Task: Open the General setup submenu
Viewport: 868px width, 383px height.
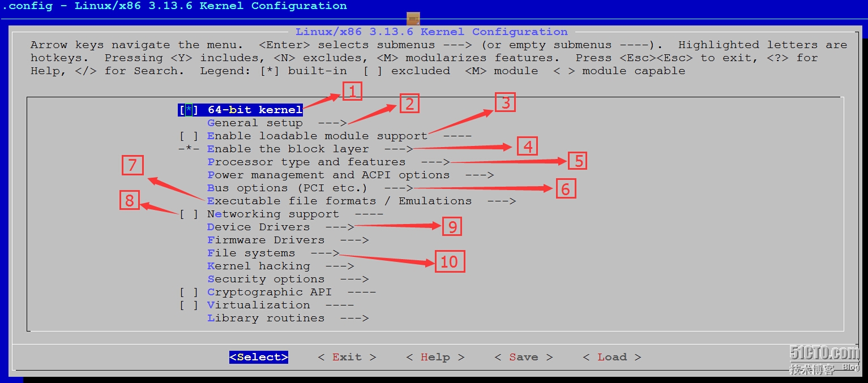Action: click(277, 123)
